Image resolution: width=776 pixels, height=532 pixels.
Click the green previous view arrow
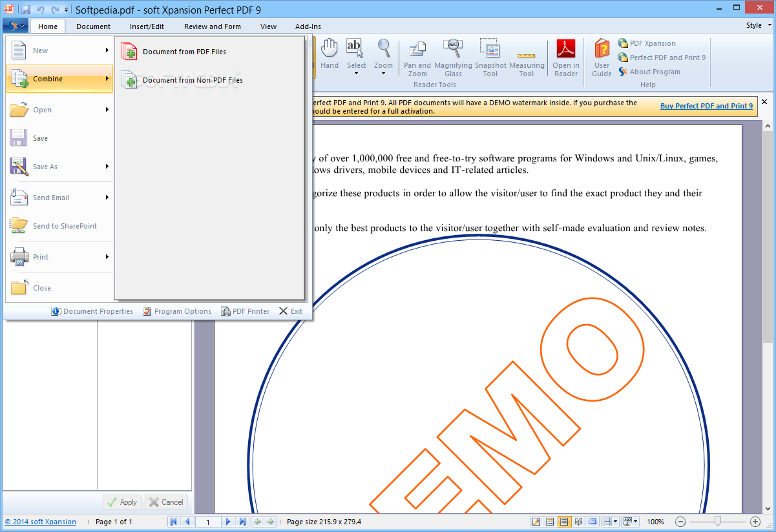[x=257, y=522]
